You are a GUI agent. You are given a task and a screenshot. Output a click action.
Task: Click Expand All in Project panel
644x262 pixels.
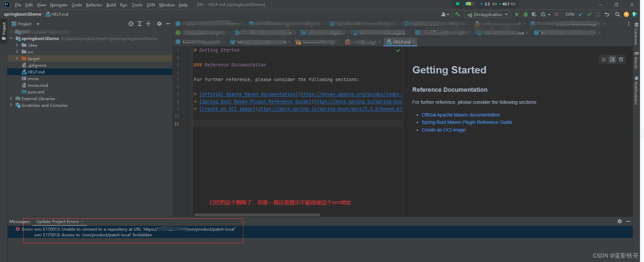140,24
